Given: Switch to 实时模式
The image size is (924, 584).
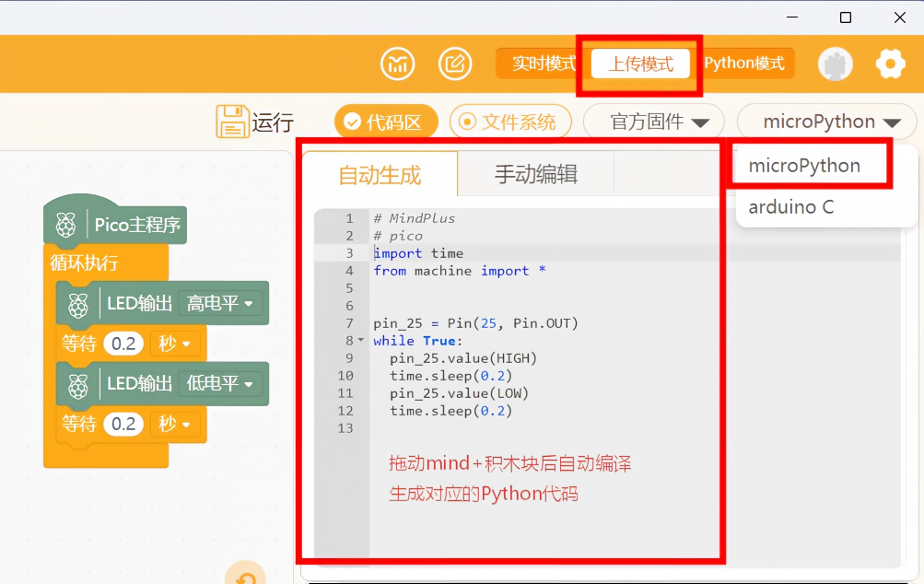Looking at the screenshot, I should tap(543, 64).
